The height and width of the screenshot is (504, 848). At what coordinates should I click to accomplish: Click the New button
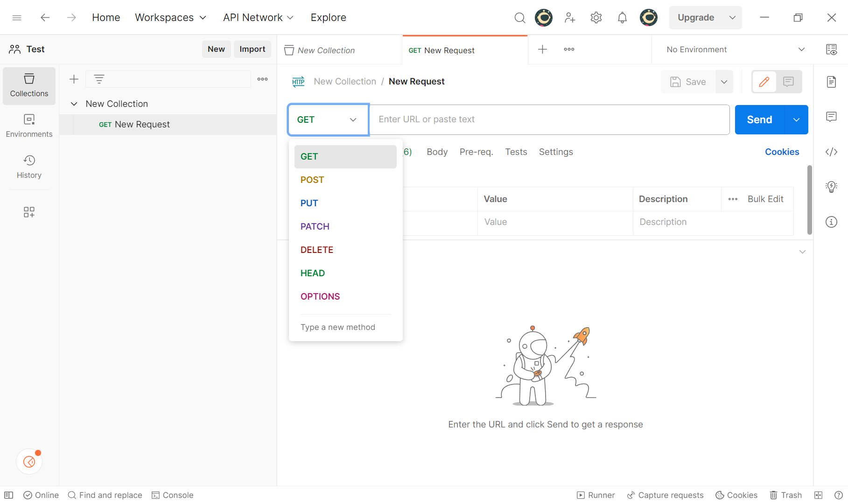tap(216, 49)
